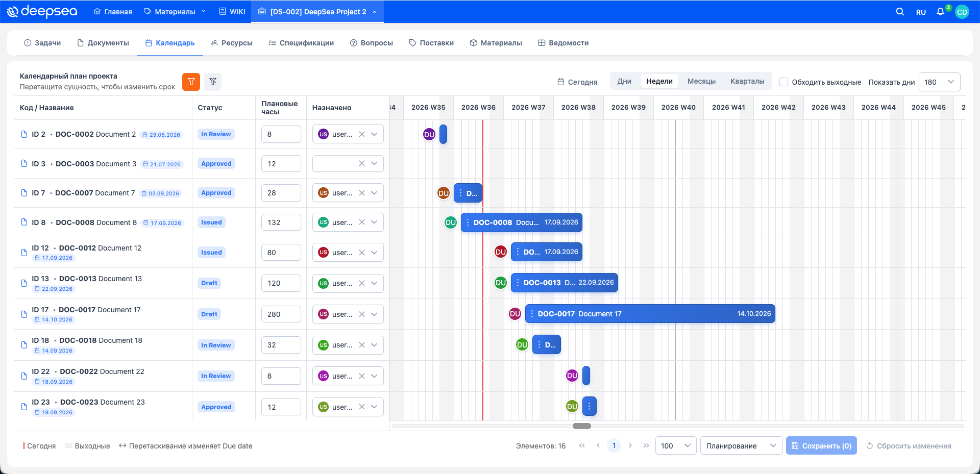Enable the Обходить выходные checkbox
980x474 pixels.
(784, 82)
